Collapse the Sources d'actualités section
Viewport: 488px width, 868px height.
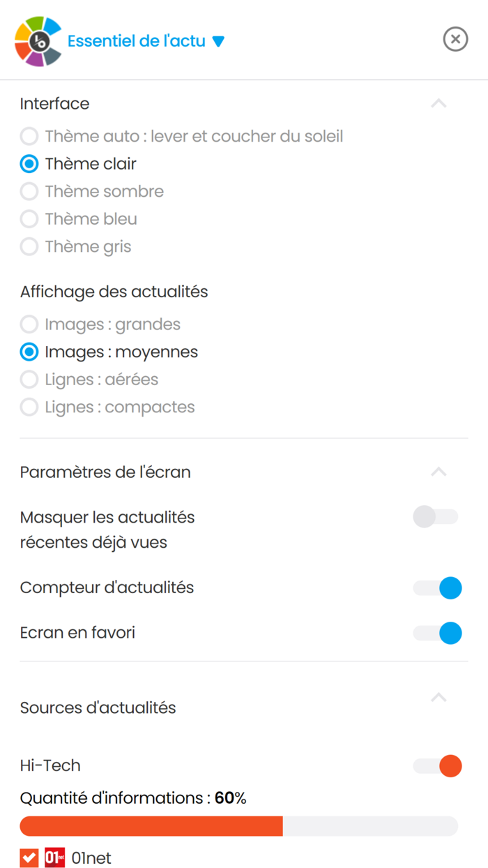(x=439, y=698)
